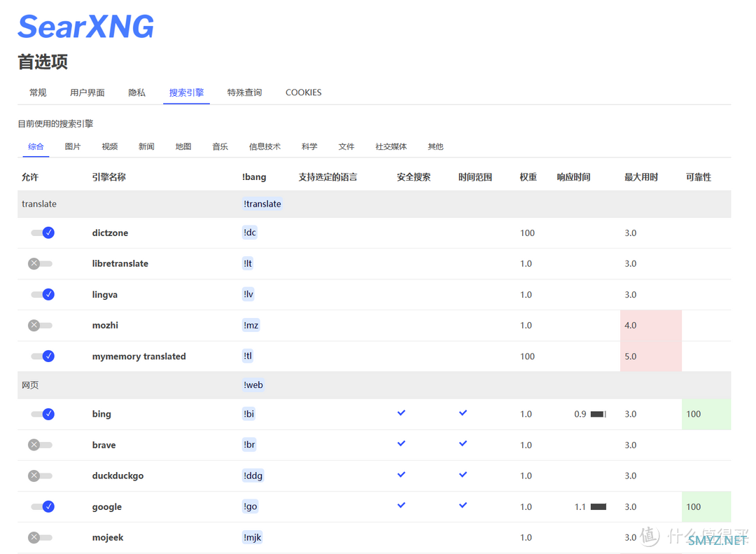Image resolution: width=756 pixels, height=554 pixels.
Task: Disable the mymemory translated toggle
Action: 43,356
